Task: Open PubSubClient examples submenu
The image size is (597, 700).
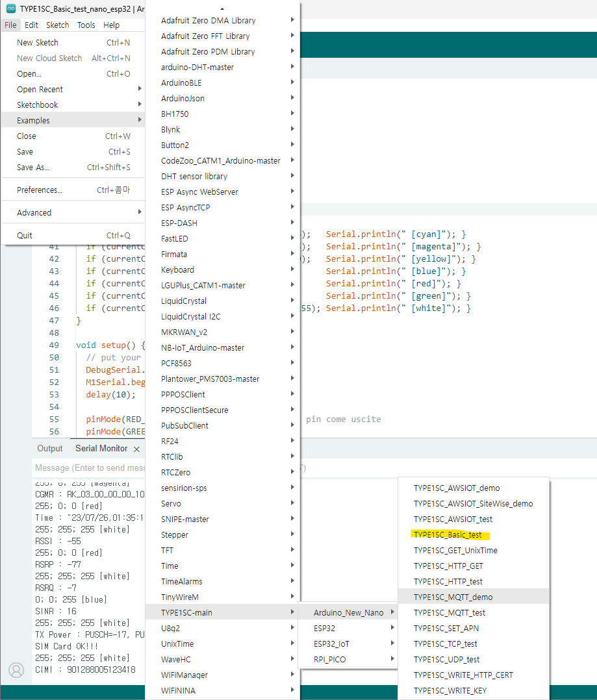Action: tap(222, 426)
